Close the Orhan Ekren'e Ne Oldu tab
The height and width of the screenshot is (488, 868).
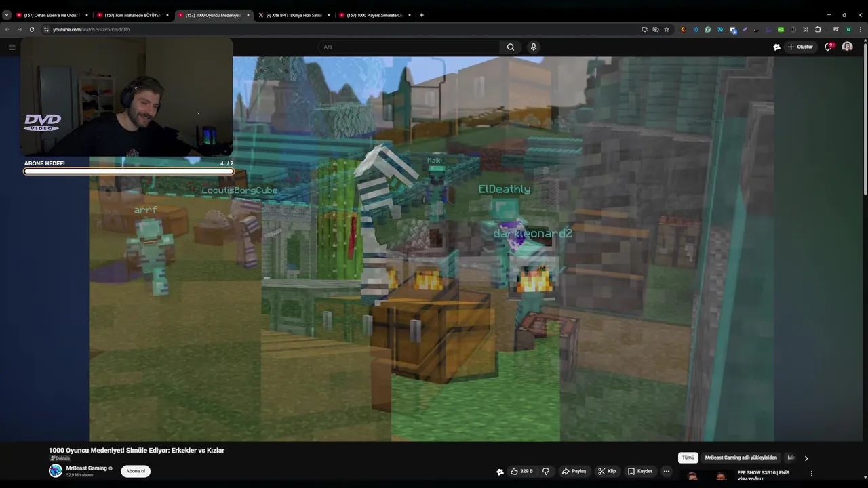pyautogui.click(x=87, y=15)
